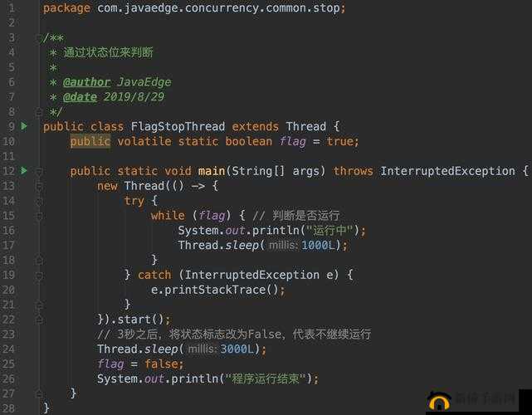Viewport: 532px width, 415px height.
Task: Fold the try block via gutter marker
Action: point(39,201)
